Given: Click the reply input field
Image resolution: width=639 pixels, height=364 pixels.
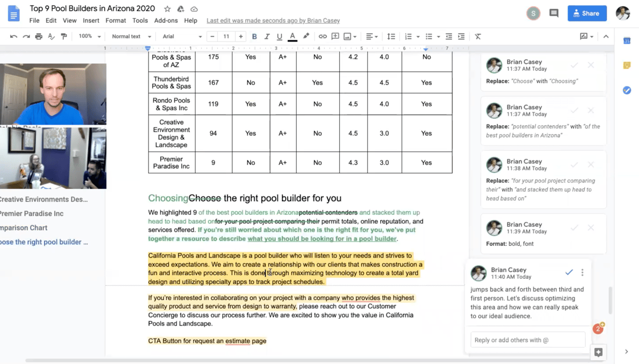Looking at the screenshot, I should coord(528,340).
